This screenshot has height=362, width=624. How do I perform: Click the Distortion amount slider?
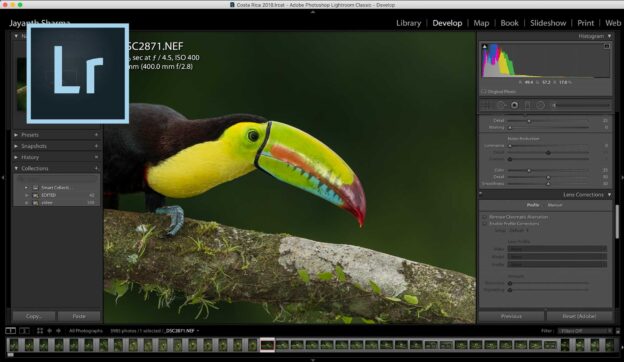(x=548, y=283)
